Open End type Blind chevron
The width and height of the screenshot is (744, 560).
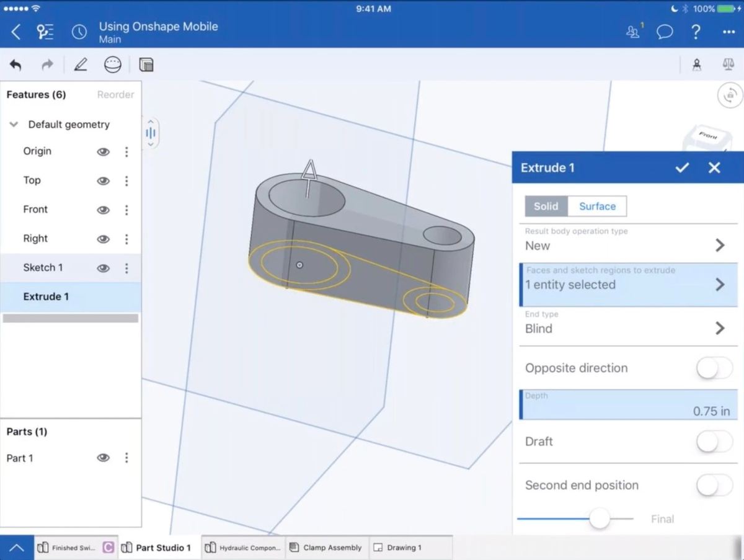click(720, 329)
